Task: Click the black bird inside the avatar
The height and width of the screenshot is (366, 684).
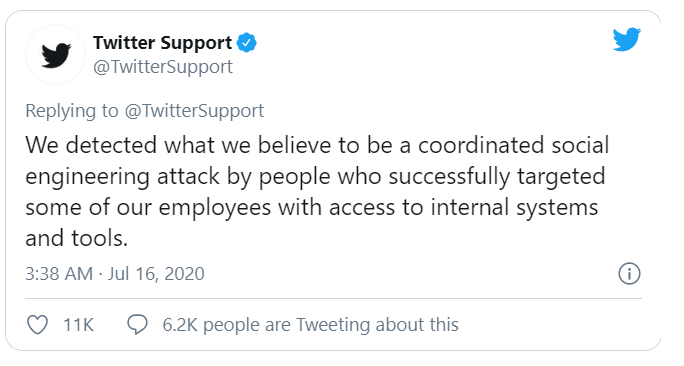Action: tap(56, 55)
